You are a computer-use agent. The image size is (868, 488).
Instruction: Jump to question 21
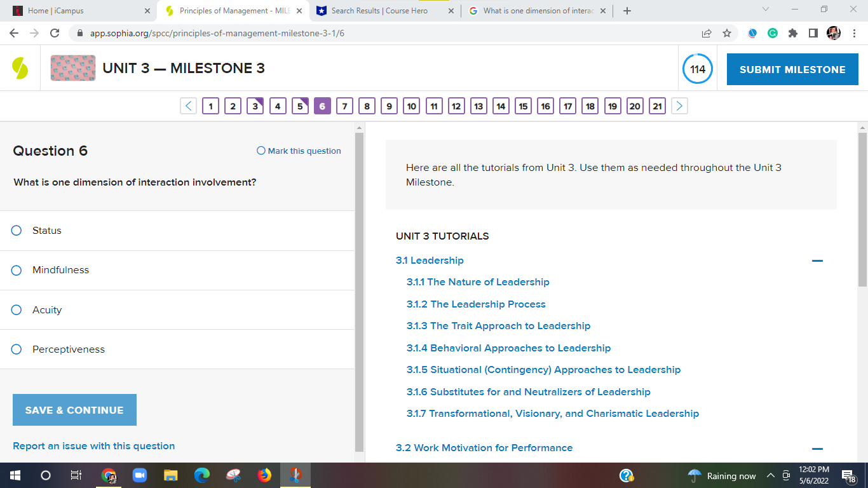[x=658, y=106]
